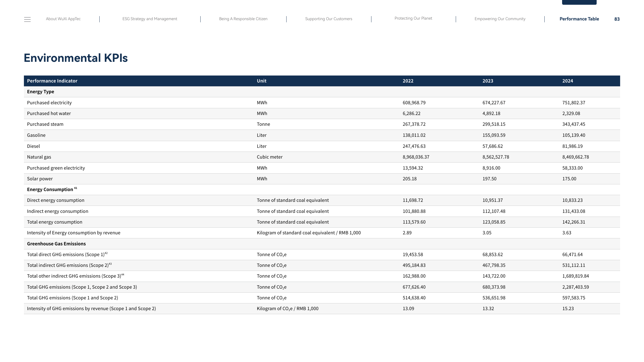This screenshot has height=362, width=644.
Task: Select the Solar power row label
Action: pos(40,179)
